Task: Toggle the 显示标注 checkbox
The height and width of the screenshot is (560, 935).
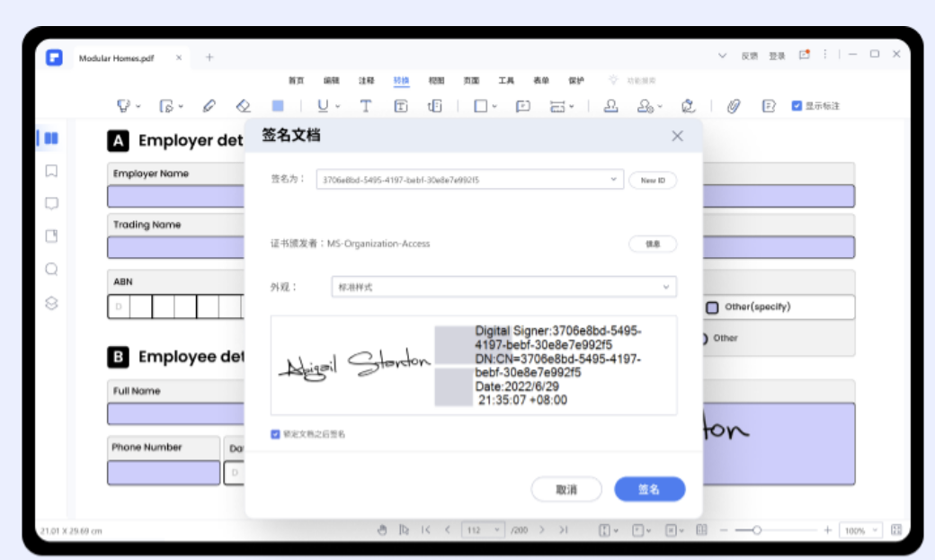Action: 797,105
